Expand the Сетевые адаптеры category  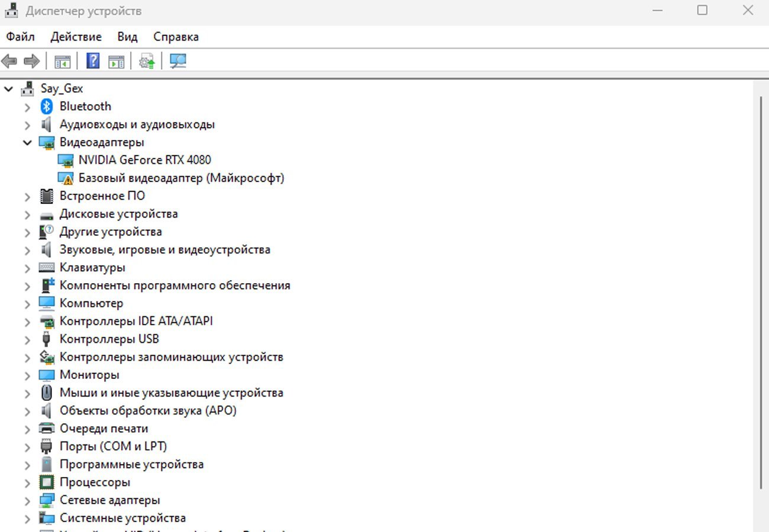point(27,501)
